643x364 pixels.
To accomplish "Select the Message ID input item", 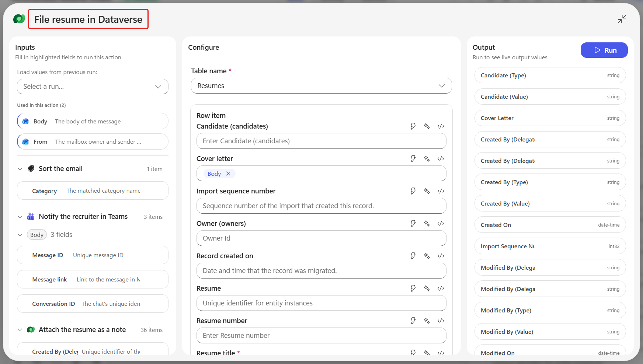I will click(x=93, y=255).
